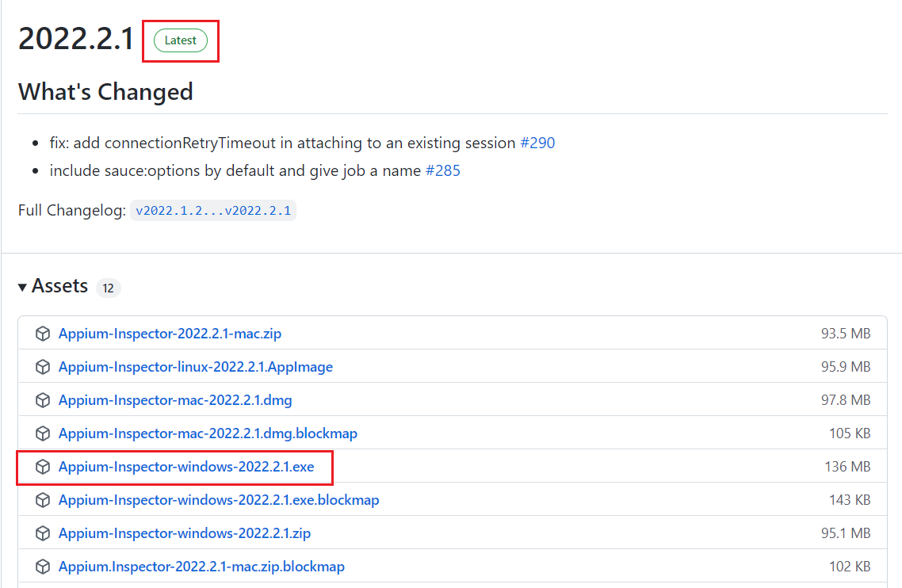The height and width of the screenshot is (588, 902).
Task: Click the Assets count badge showing 12
Action: (x=108, y=288)
